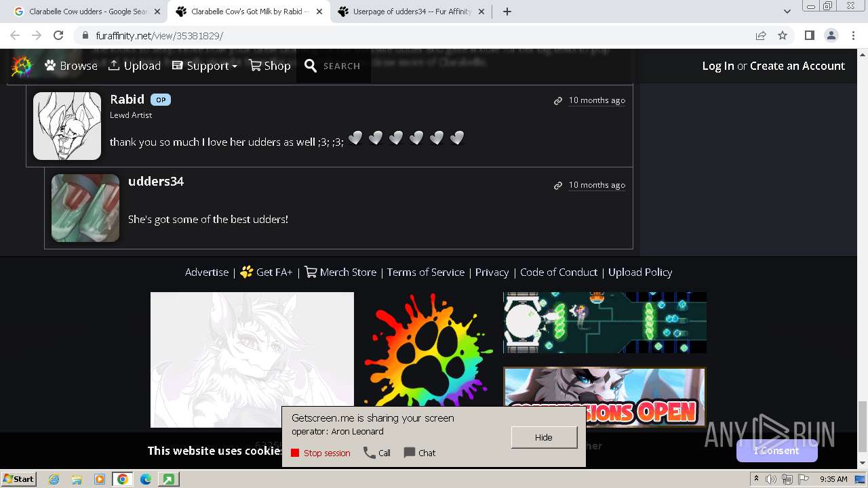Image resolution: width=868 pixels, height=488 pixels.
Task: Share this page icon
Action: [761, 35]
